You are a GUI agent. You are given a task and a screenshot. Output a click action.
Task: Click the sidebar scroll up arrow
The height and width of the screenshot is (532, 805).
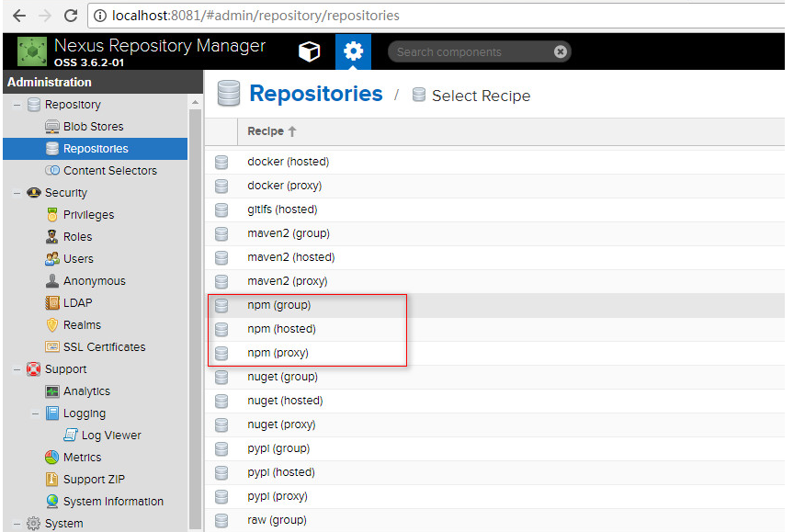tap(195, 103)
